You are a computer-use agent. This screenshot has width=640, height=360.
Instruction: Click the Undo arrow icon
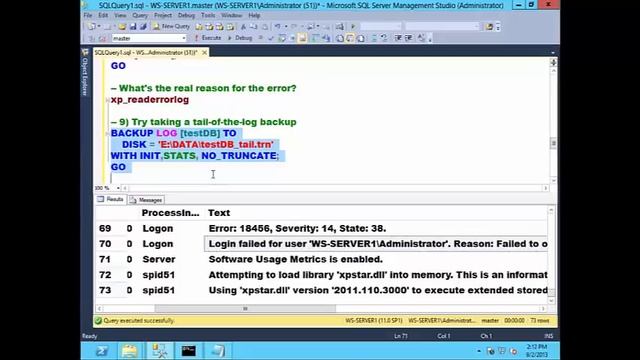(x=278, y=27)
